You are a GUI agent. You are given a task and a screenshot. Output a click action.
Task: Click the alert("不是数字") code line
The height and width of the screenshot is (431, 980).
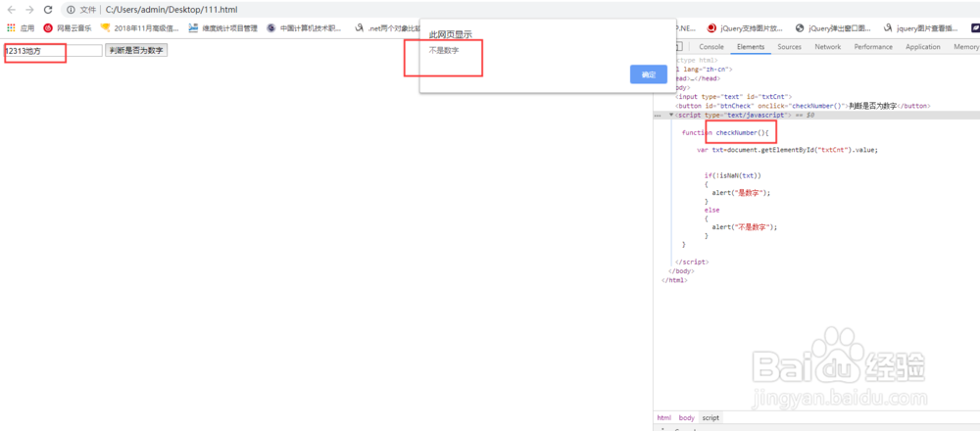point(745,227)
